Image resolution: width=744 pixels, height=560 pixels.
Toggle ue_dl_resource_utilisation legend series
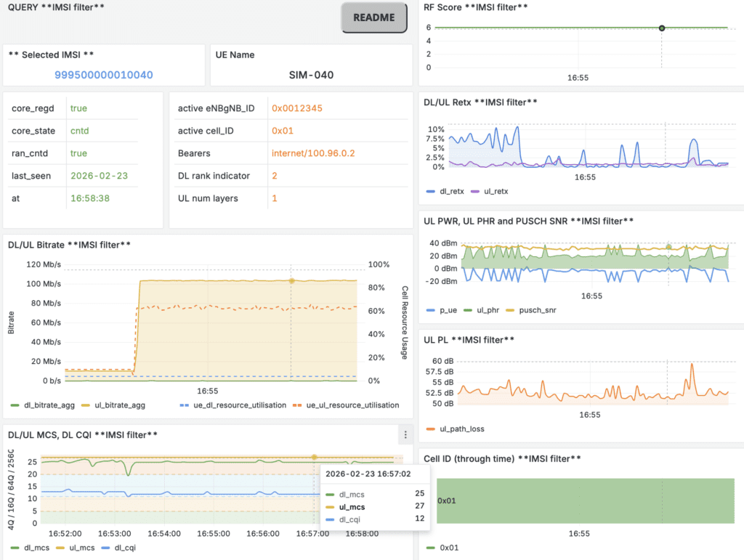click(x=232, y=405)
